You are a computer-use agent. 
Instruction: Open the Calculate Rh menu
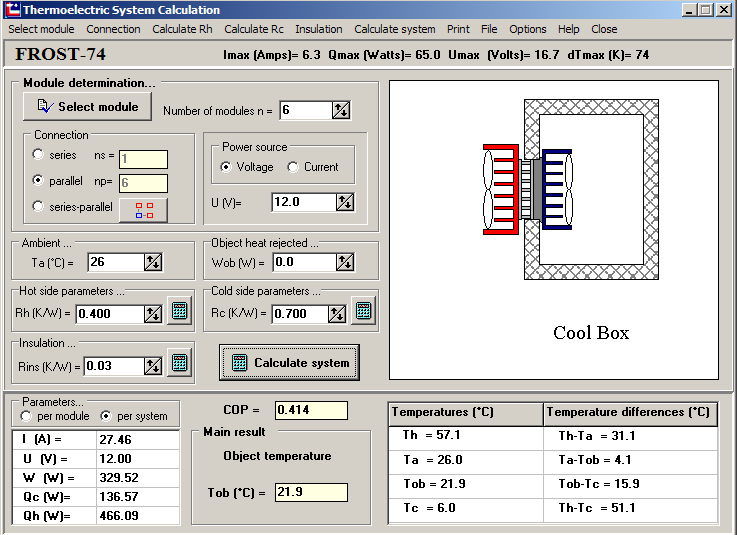(x=182, y=29)
